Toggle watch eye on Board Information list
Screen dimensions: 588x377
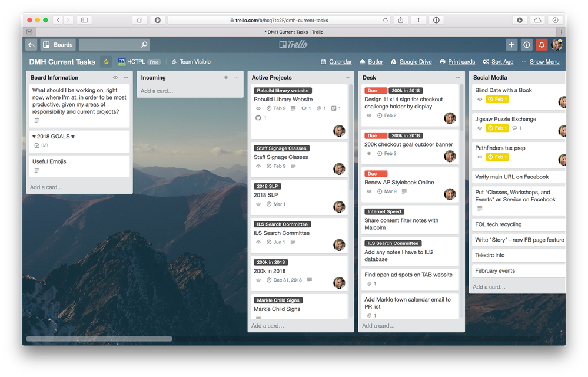[115, 78]
